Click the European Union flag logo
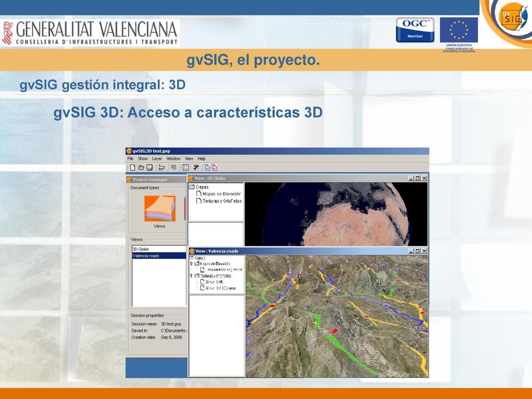532x399 pixels. tap(459, 30)
